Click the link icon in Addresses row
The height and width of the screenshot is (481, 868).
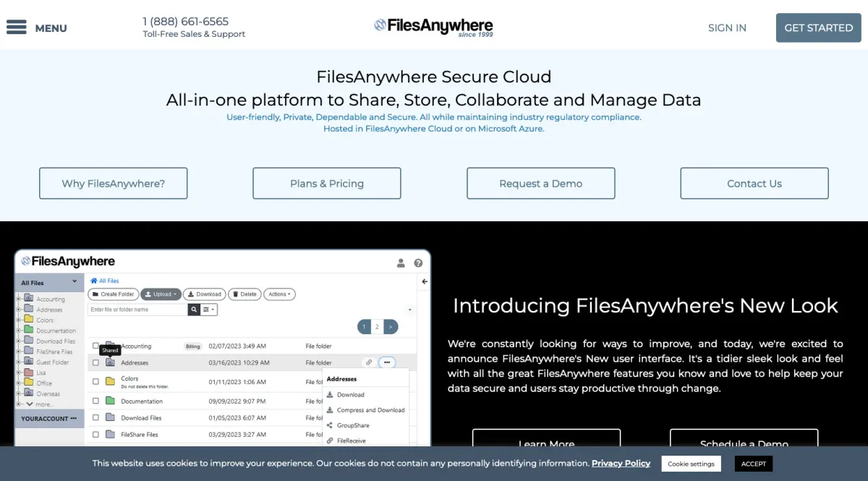(369, 362)
